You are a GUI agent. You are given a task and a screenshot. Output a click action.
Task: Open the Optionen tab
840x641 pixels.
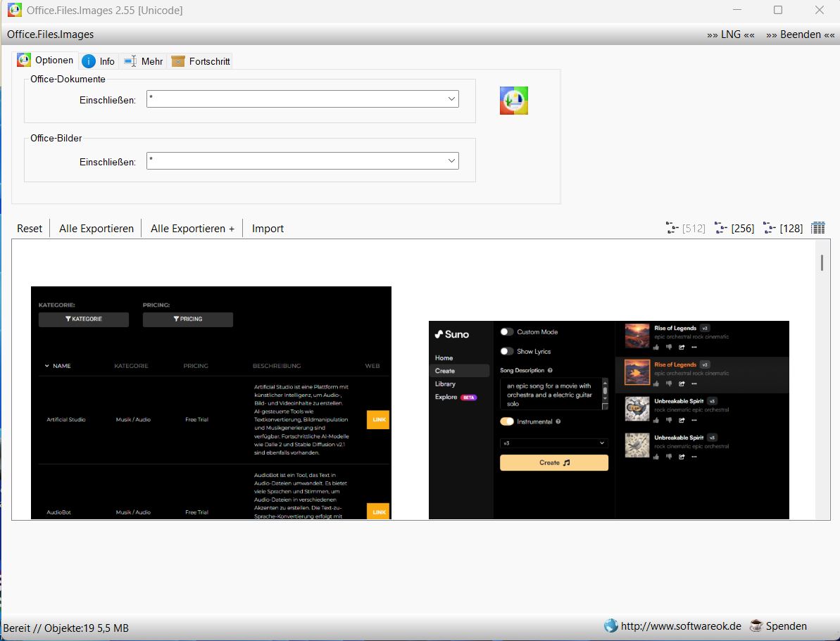coord(46,61)
